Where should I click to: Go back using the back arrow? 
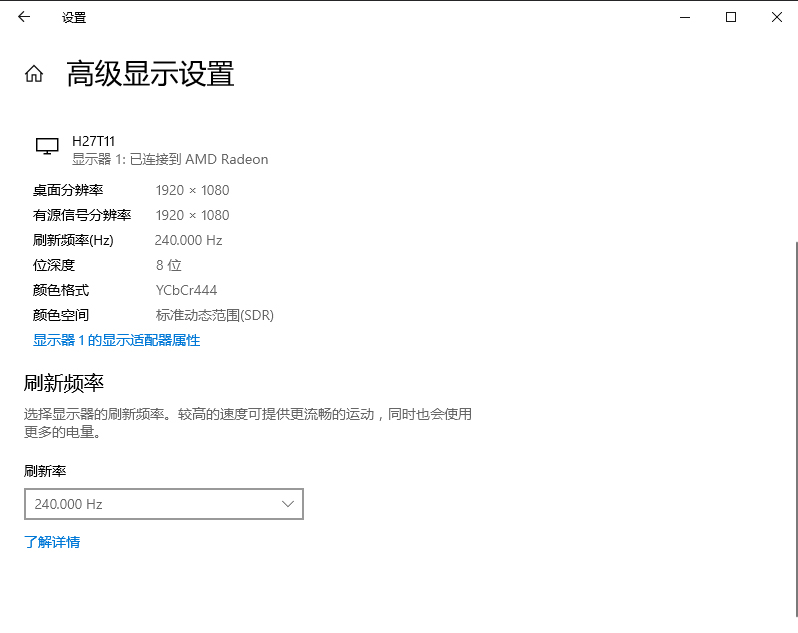coord(24,17)
